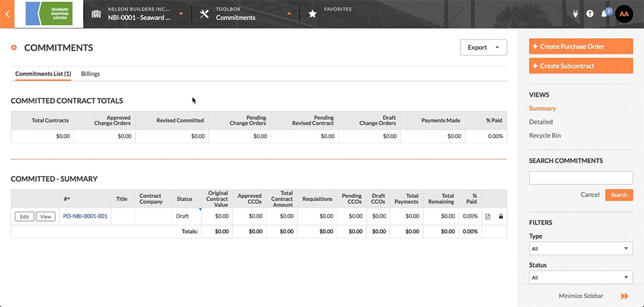Open the PO-NBI-0001-001 commitment link
This screenshot has height=307, width=644.
85,217
